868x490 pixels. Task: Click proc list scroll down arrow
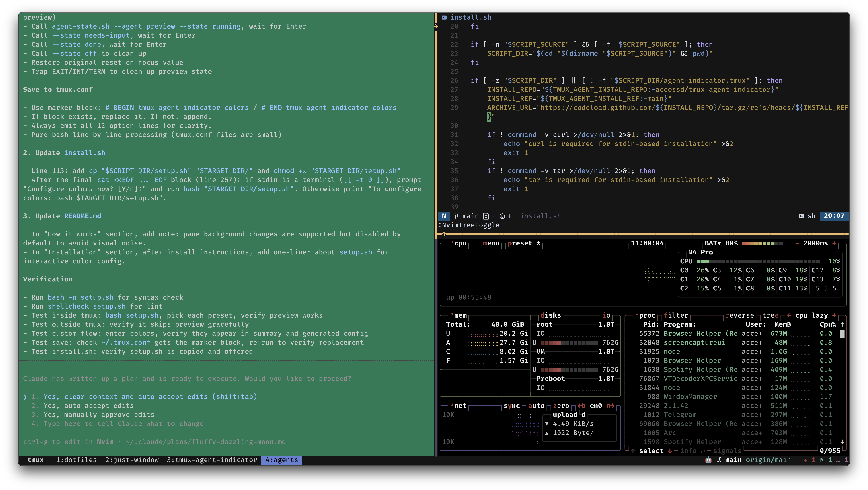842,442
